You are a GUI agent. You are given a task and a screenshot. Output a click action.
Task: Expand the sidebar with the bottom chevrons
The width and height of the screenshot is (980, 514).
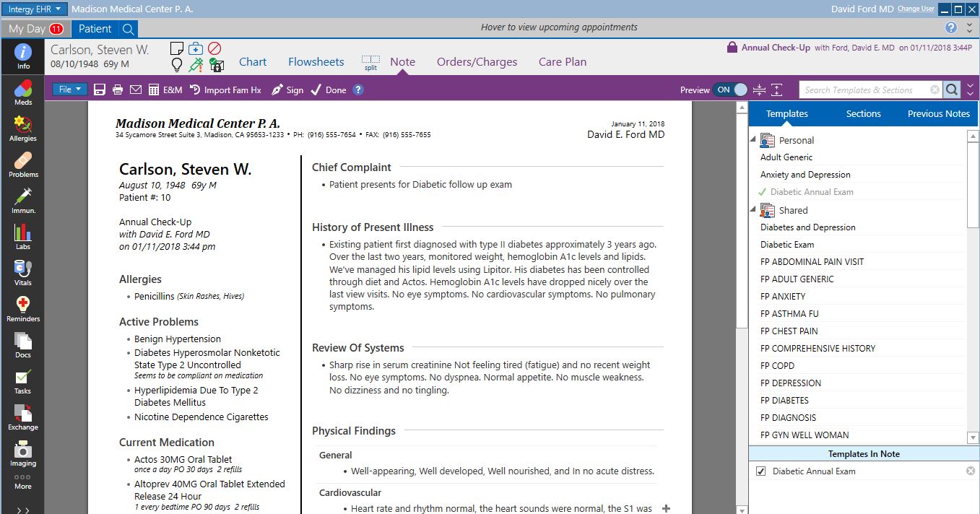coord(23,510)
